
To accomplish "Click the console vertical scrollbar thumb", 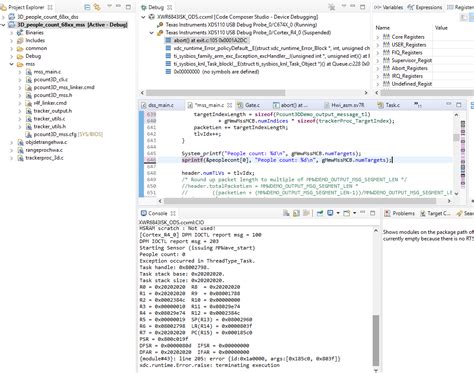I will tap(376, 340).
